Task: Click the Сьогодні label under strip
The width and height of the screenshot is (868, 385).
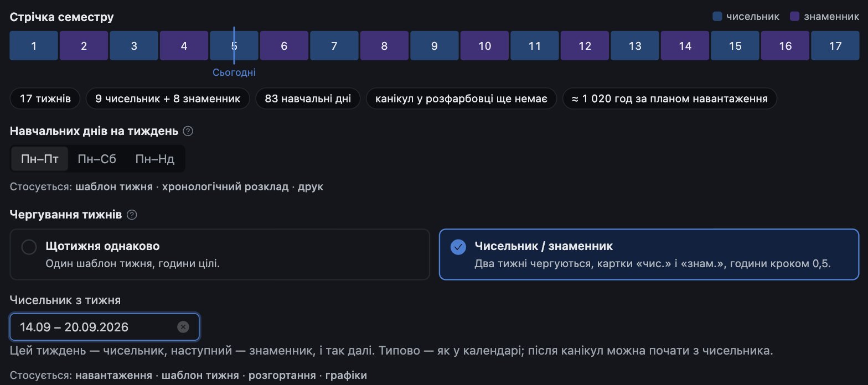Action: coord(234,72)
